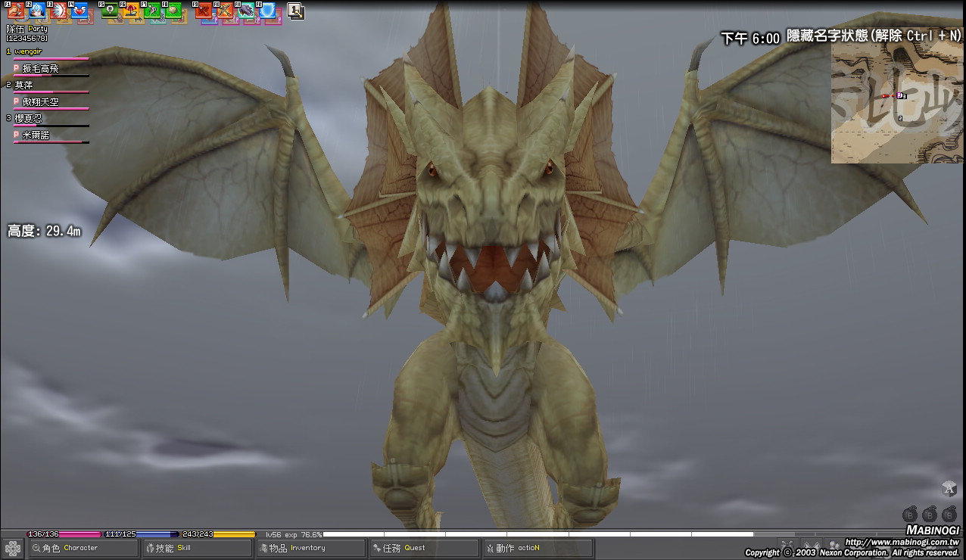Open the 物品 Inventory window
The height and width of the screenshot is (560, 966).
click(x=310, y=548)
